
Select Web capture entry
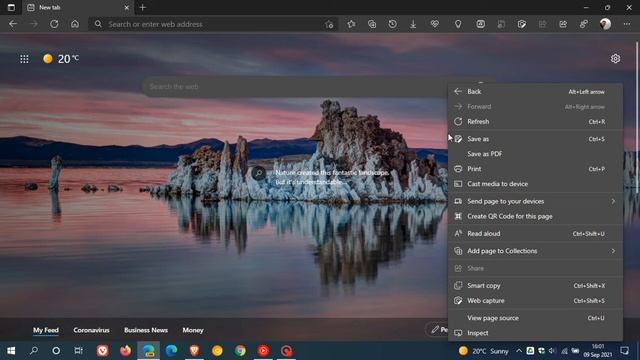[x=535, y=301]
